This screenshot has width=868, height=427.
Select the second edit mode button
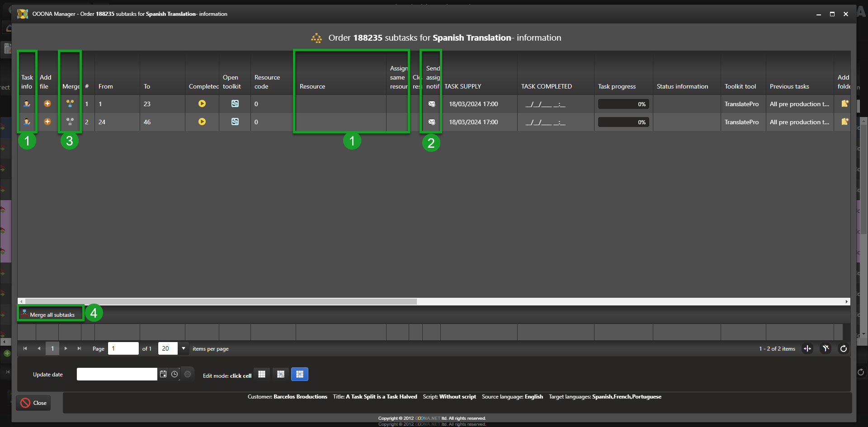coord(281,374)
